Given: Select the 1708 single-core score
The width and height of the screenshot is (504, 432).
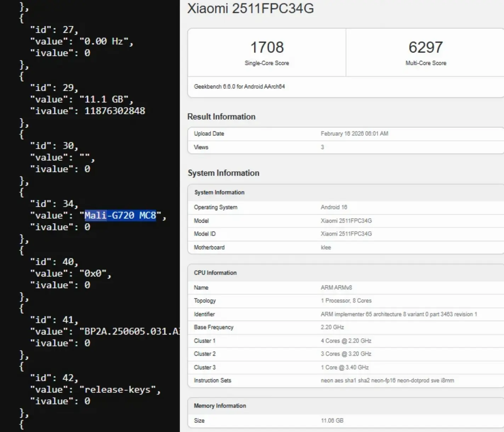Looking at the screenshot, I should (267, 47).
